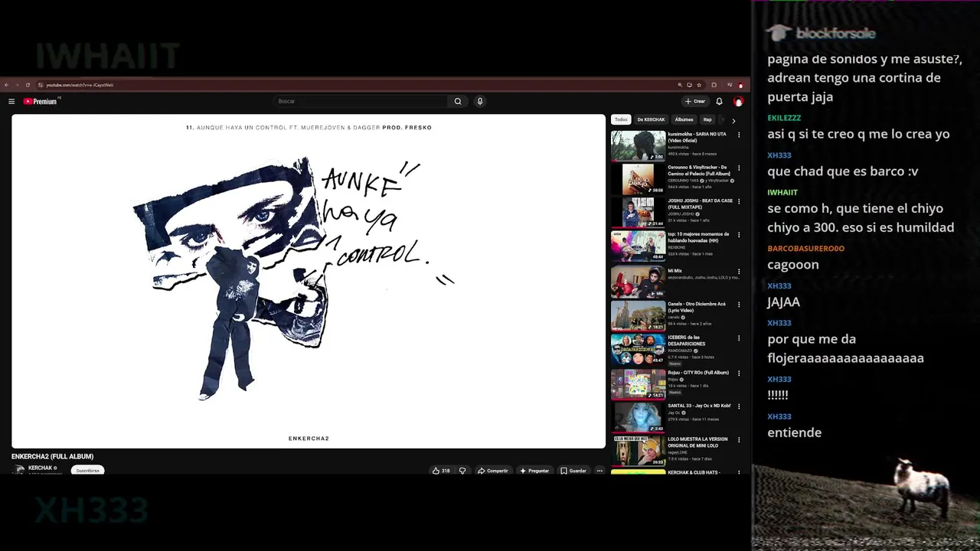The height and width of the screenshot is (551, 980).
Task: Open options menu for De Camino al Palacio
Action: click(739, 168)
